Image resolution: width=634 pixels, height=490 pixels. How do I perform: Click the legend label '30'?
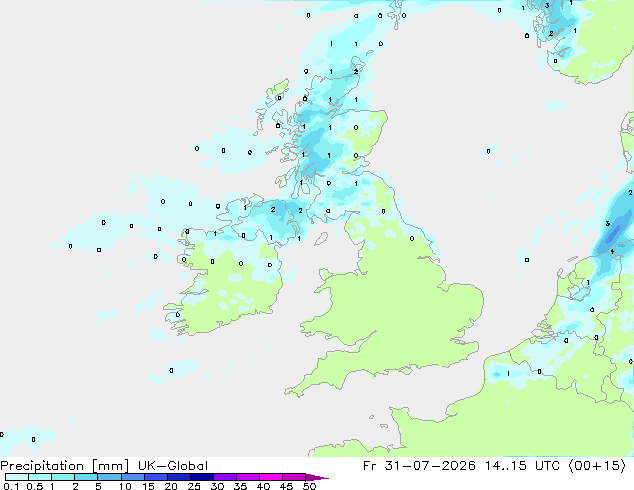click(217, 486)
